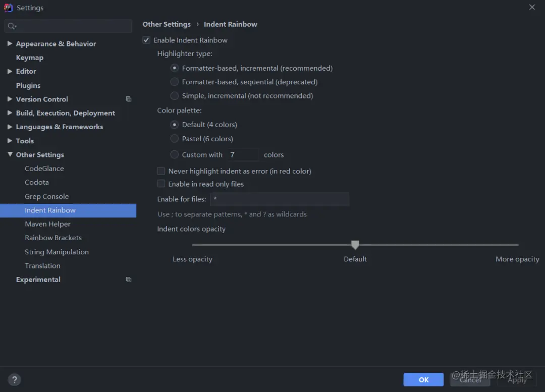Click the opacity slider handle
Screen dimensions: 545x392
tap(355, 245)
